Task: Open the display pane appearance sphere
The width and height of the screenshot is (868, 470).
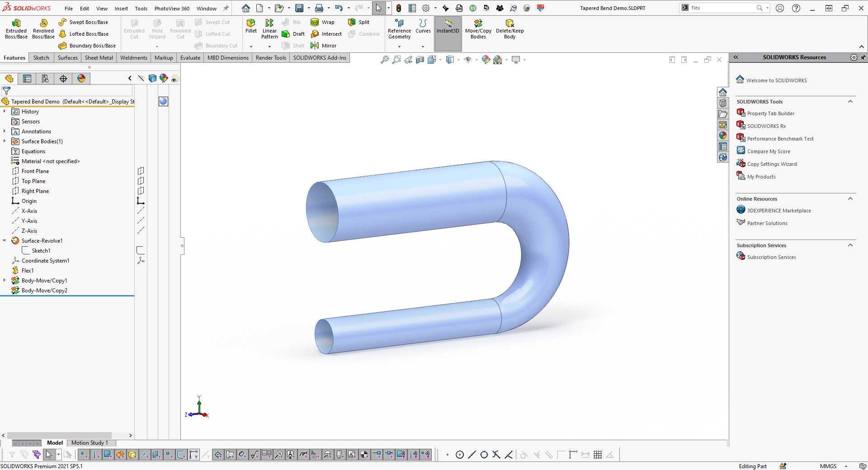Action: tap(163, 101)
